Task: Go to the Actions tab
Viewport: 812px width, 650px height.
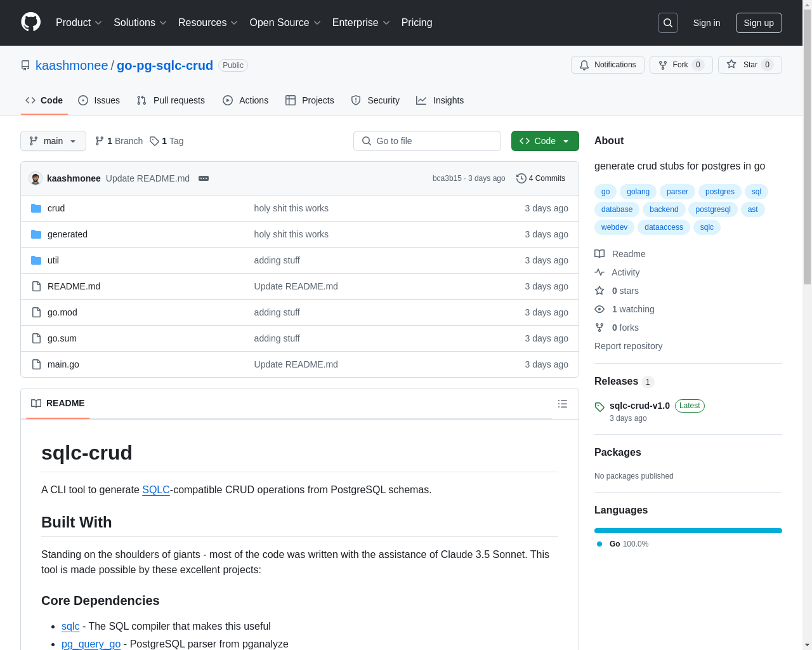Action: click(246, 100)
